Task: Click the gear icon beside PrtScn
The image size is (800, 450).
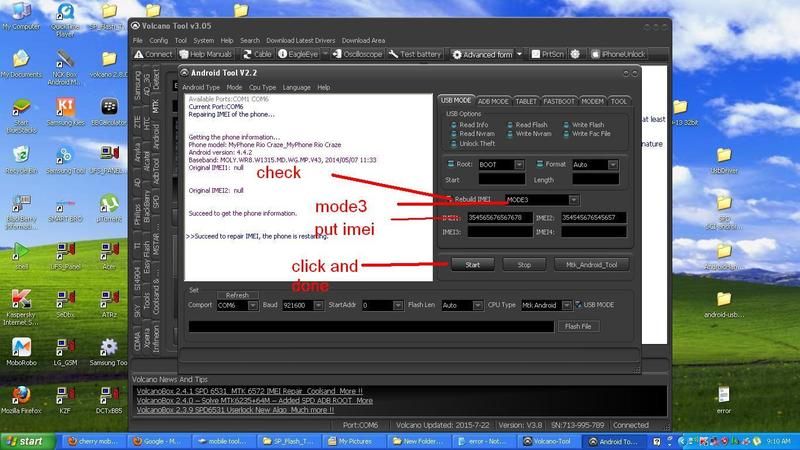Action: [x=575, y=54]
